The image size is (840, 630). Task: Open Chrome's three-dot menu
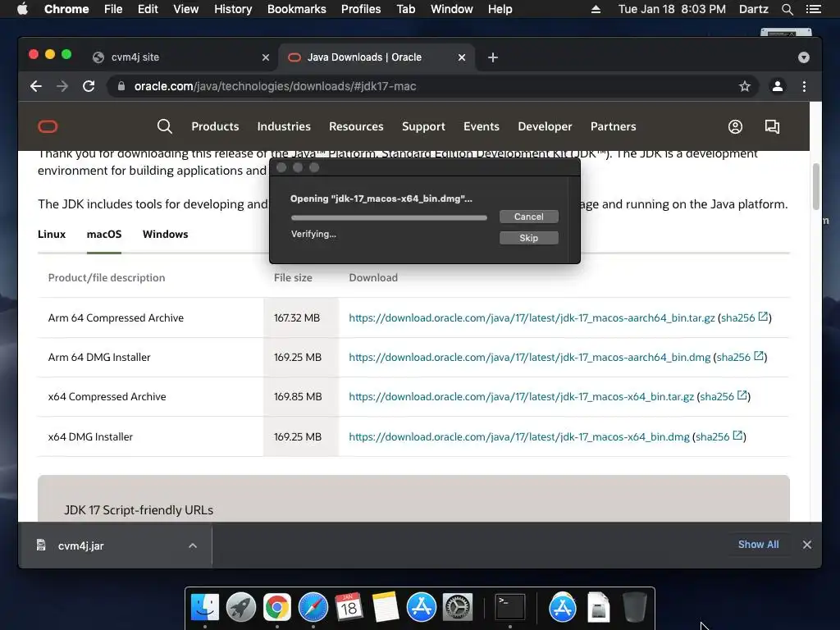(x=804, y=86)
